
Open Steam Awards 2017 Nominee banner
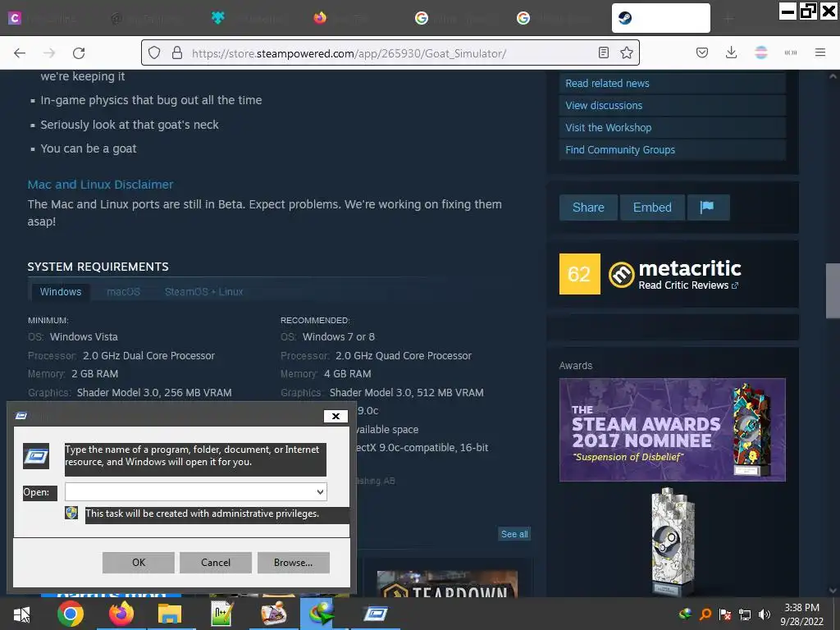(x=673, y=430)
